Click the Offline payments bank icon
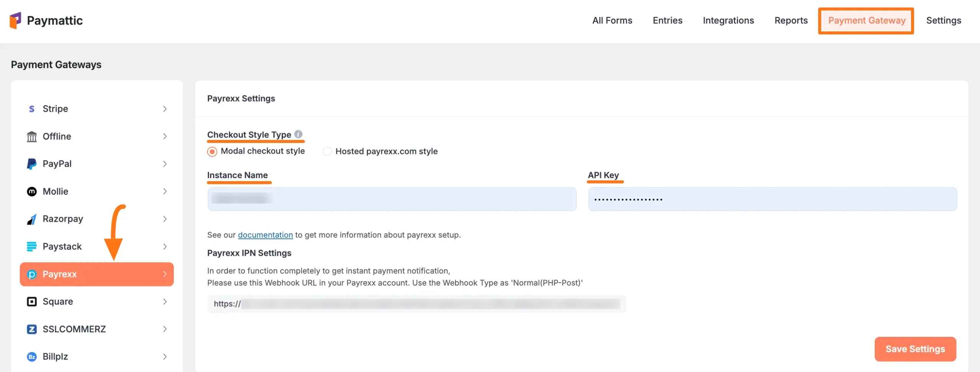980x372 pixels. point(32,136)
